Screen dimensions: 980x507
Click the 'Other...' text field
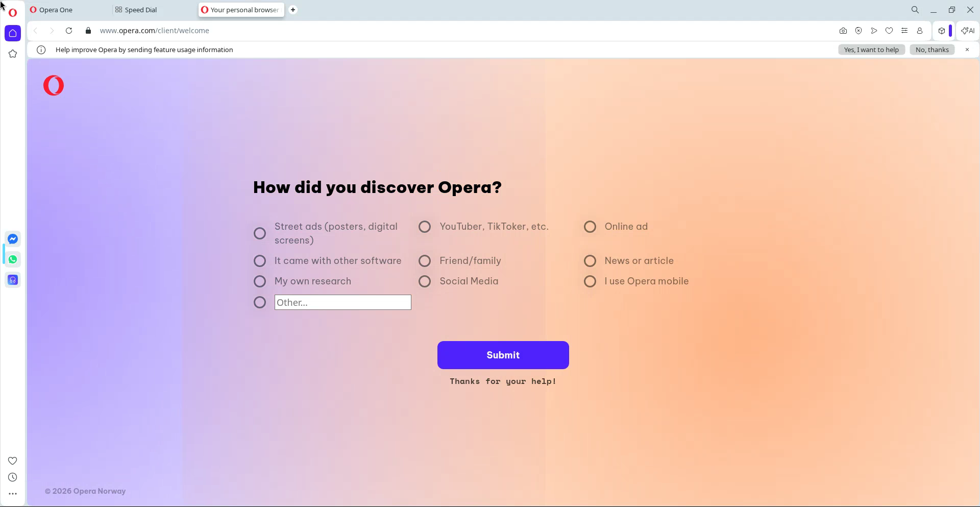342,302
